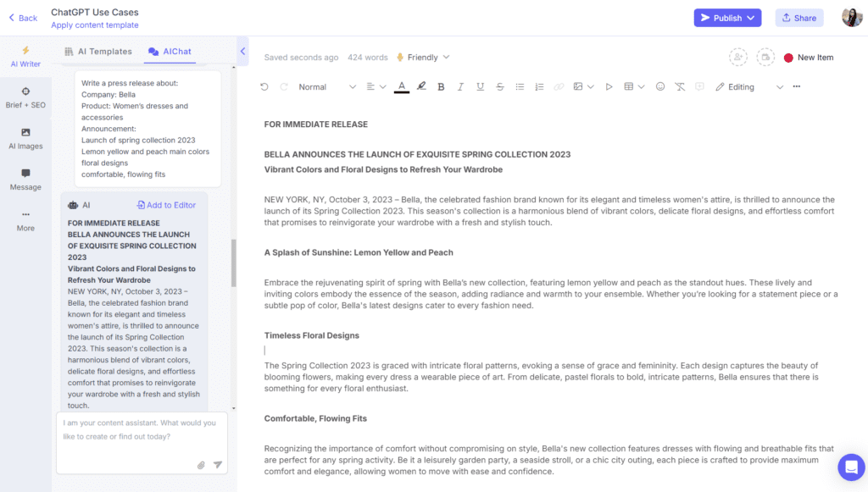
Task: Expand the Publish dropdown arrow
Action: tap(751, 18)
